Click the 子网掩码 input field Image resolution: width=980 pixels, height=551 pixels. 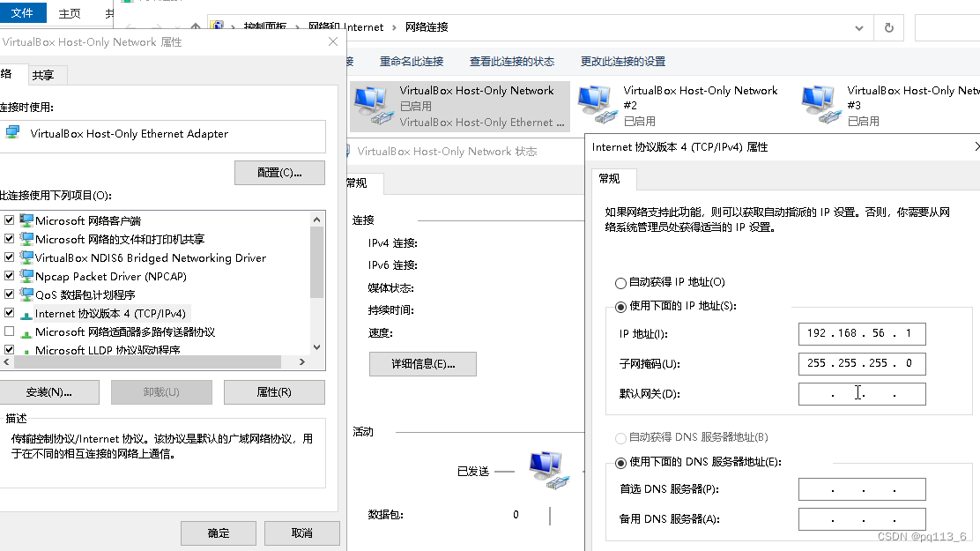pyautogui.click(x=862, y=363)
